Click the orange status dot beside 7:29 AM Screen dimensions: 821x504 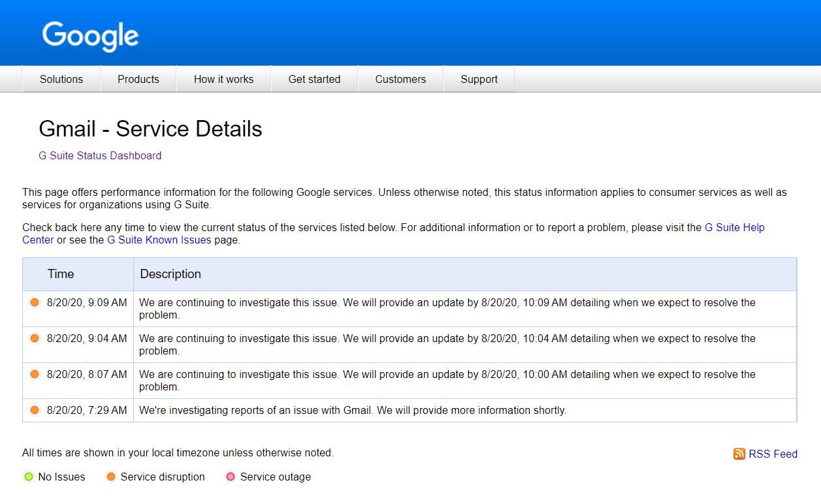click(34, 410)
